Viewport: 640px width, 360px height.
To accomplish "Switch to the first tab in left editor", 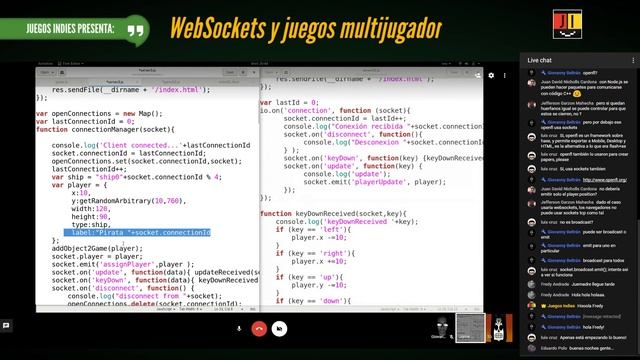I will [62, 82].
